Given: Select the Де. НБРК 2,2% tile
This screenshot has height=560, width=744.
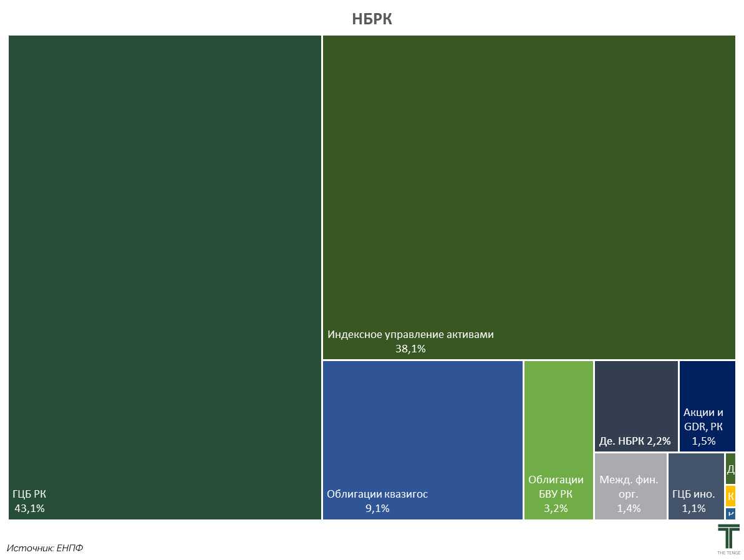Looking at the screenshot, I should 636,406.
